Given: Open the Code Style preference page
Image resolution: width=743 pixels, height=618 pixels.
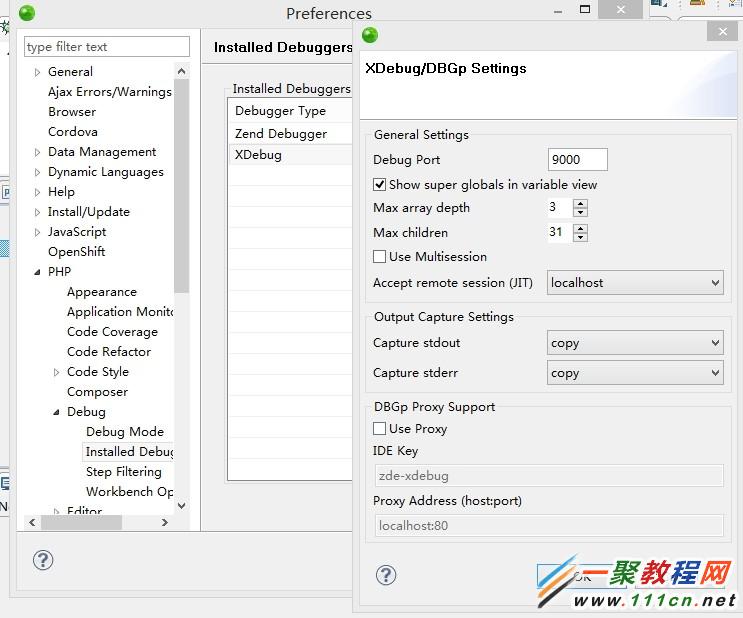Looking at the screenshot, I should 98,372.
